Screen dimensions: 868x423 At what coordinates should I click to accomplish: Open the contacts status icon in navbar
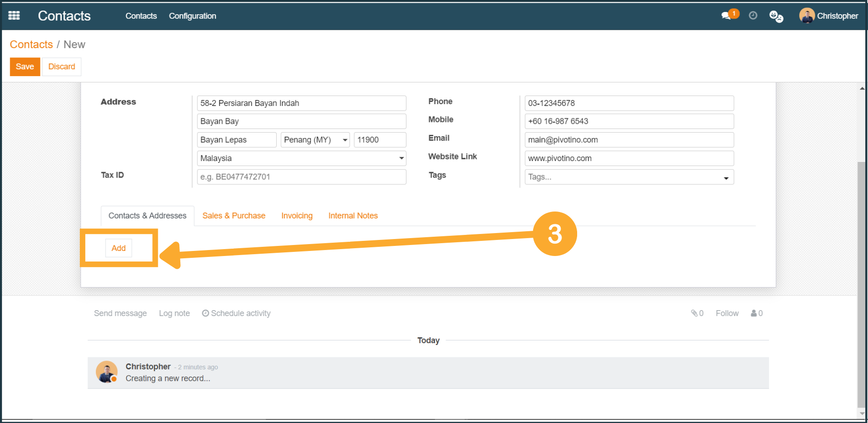coord(776,17)
